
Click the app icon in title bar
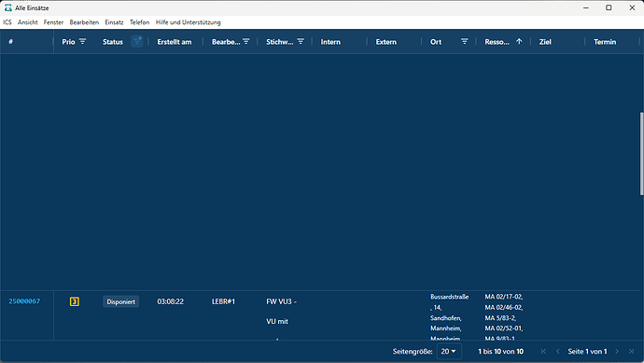(x=7, y=7)
